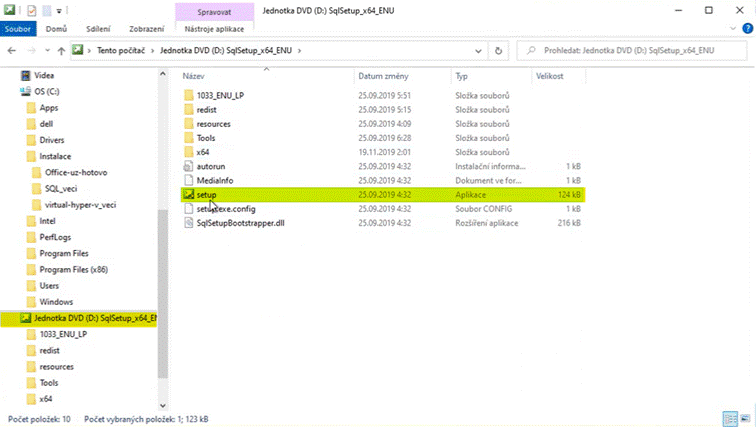Expand address bar history dropdown
756x427 pixels.
click(478, 51)
